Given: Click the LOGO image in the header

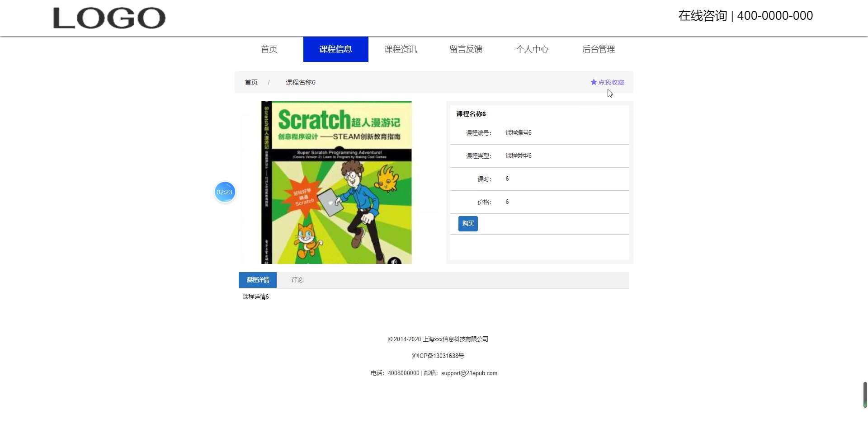Looking at the screenshot, I should [x=109, y=18].
